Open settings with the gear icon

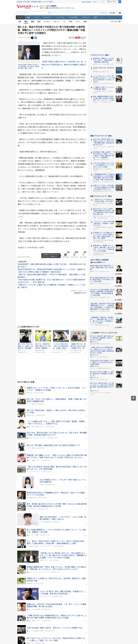120,13
